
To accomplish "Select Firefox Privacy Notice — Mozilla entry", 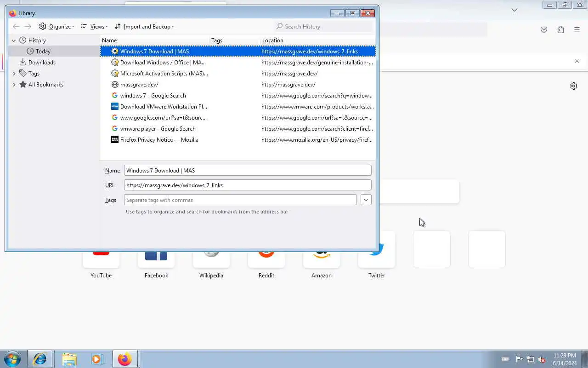I will [x=238, y=140].
